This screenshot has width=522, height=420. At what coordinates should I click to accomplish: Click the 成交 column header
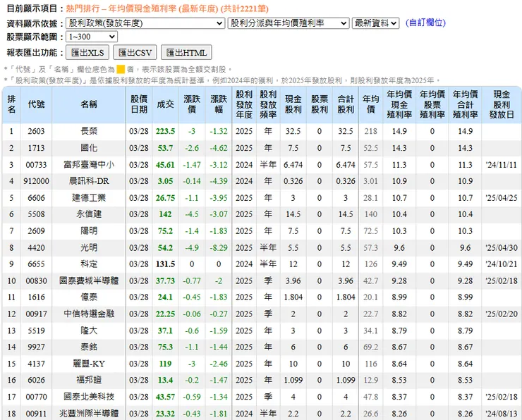point(166,104)
